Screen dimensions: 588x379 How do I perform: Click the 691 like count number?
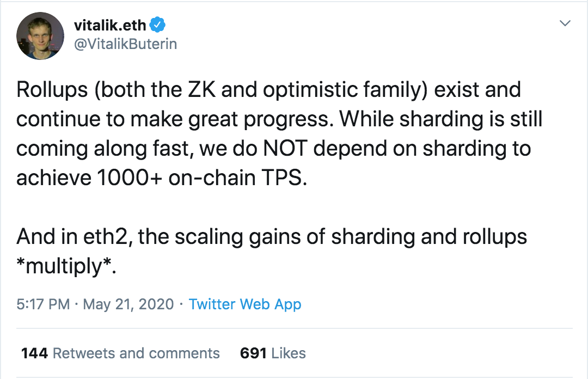[254, 353]
